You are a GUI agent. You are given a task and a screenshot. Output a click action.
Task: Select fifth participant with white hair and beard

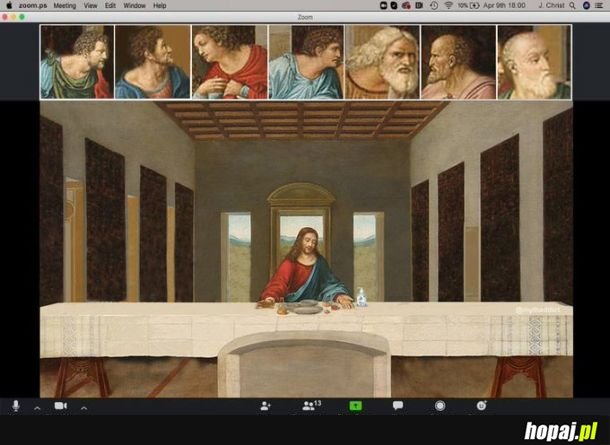click(x=382, y=62)
